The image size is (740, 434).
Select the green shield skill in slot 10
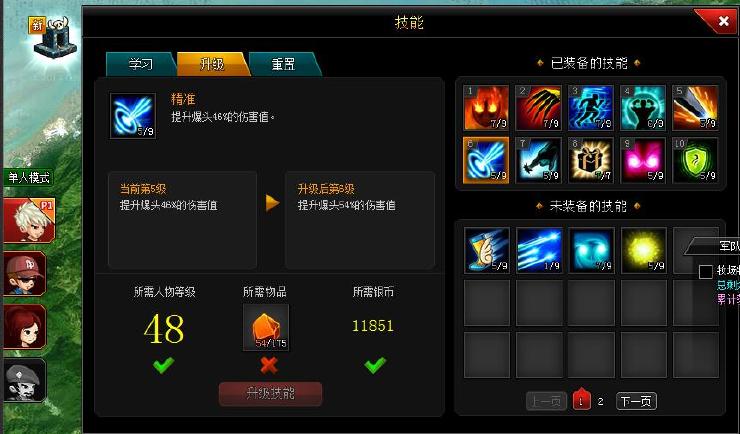pos(695,160)
